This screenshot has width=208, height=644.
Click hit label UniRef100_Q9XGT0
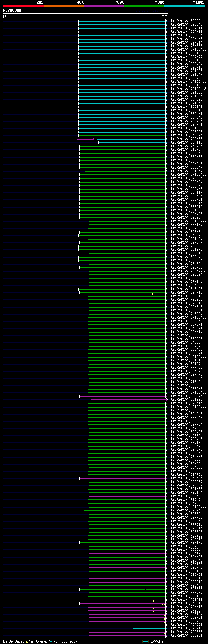coord(187,43)
